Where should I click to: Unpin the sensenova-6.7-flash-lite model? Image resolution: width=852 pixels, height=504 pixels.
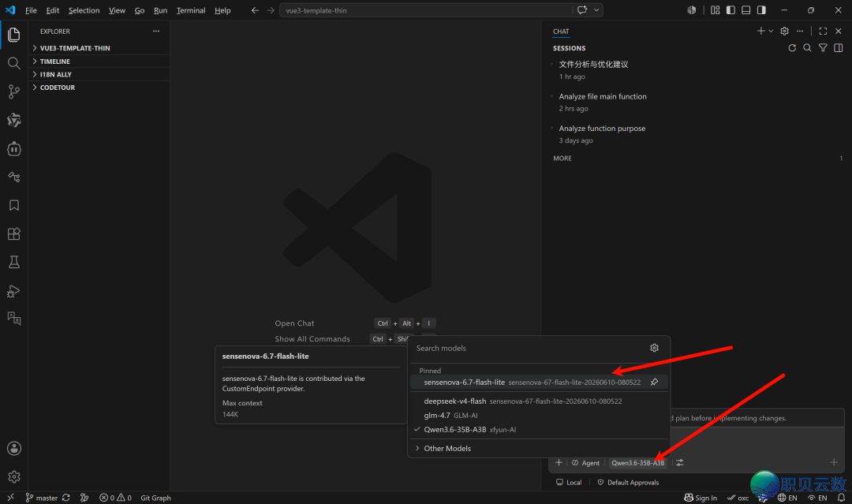coord(655,383)
